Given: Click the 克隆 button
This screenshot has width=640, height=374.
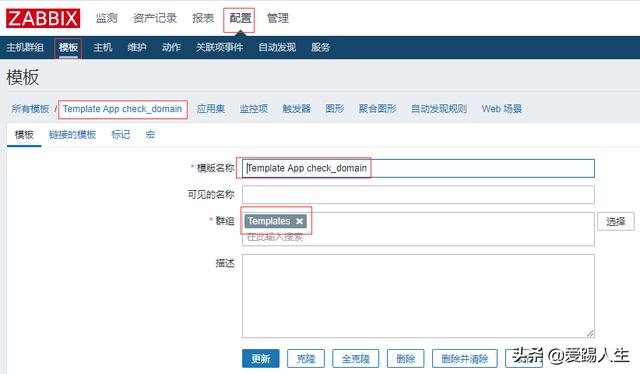Looking at the screenshot, I should [306, 358].
